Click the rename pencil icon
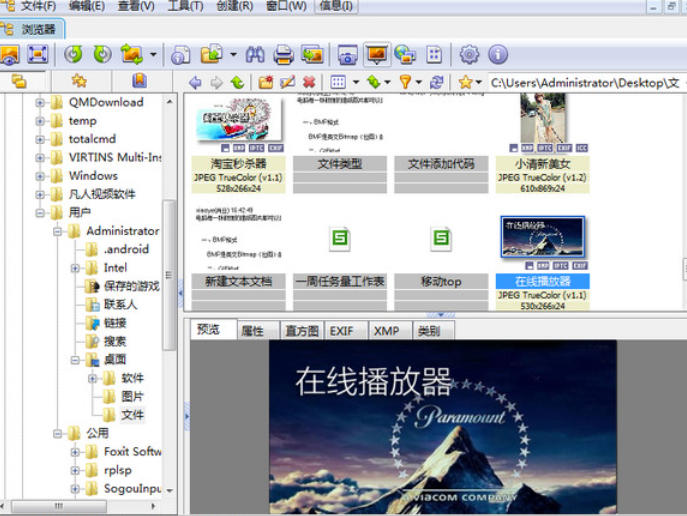Viewport: 687px width, 516px height. [x=287, y=82]
